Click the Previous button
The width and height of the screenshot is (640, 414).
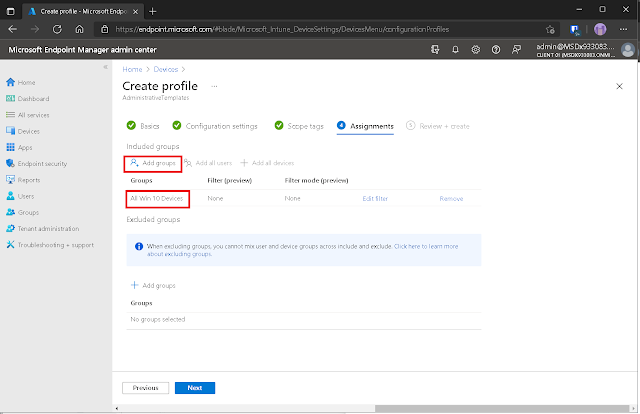pos(145,388)
